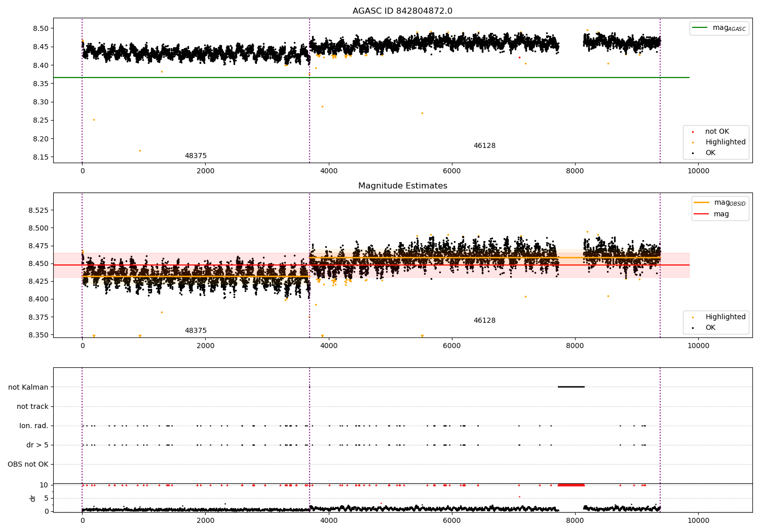This screenshot has width=760, height=532.
Task: Click the '8.525' y-axis tick in middle plot
Action: click(x=39, y=210)
